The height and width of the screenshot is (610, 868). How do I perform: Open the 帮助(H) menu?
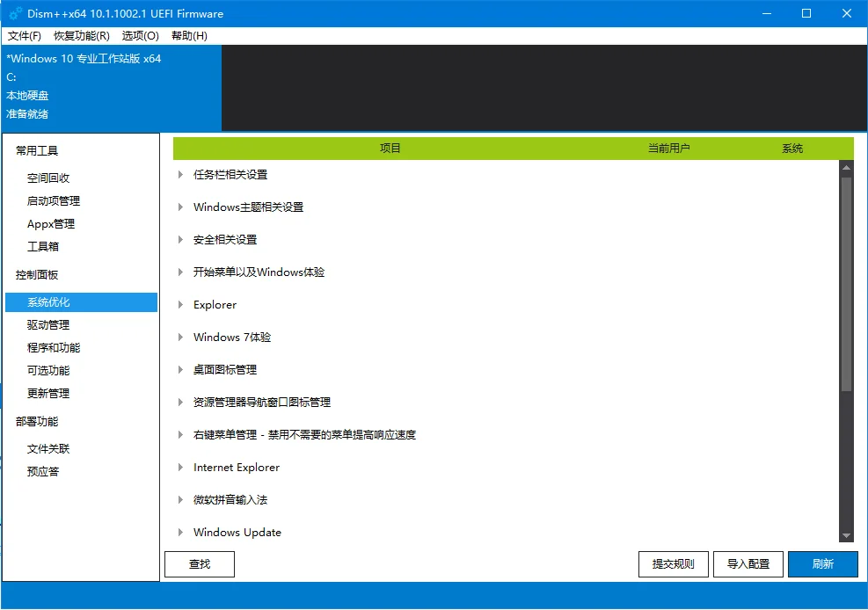click(x=187, y=36)
